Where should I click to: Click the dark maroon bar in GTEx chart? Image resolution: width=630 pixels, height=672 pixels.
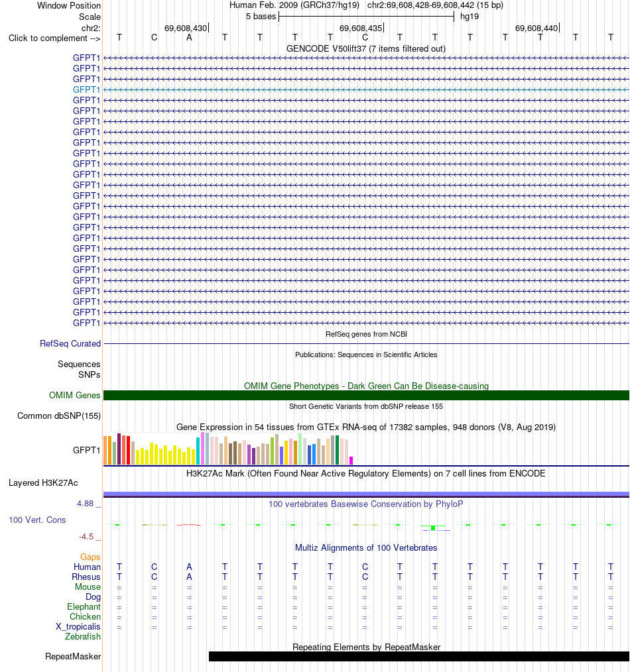(119, 449)
